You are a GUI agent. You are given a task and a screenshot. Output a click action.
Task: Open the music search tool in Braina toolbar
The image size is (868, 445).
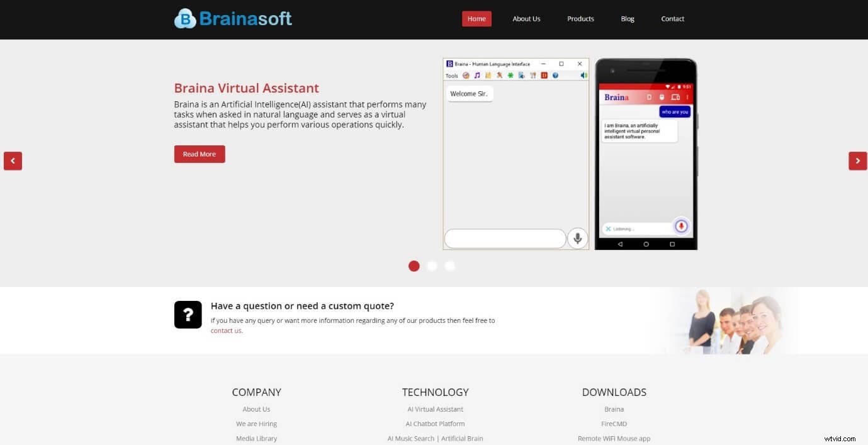point(477,75)
